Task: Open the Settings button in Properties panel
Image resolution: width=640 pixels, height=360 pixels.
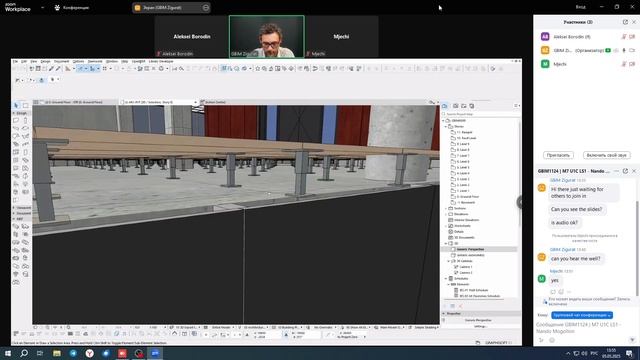Action: 480,327
